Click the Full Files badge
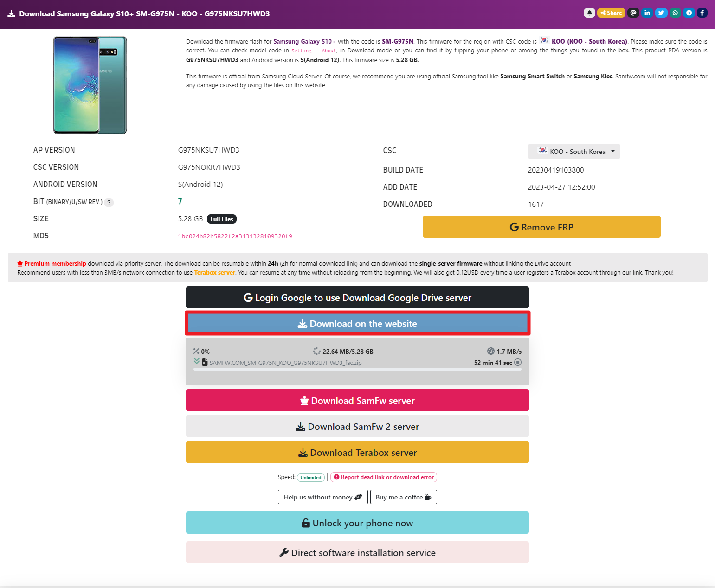The width and height of the screenshot is (715, 588). (222, 219)
